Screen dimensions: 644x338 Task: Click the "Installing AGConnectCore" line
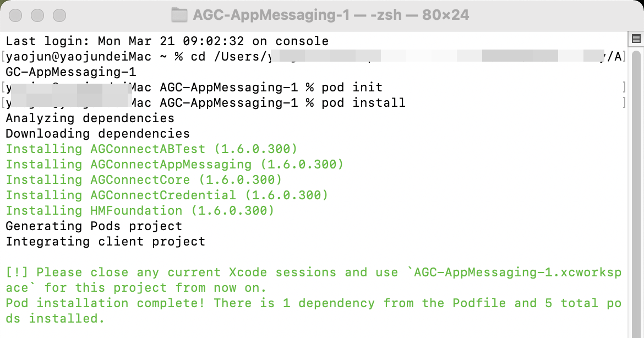click(144, 180)
